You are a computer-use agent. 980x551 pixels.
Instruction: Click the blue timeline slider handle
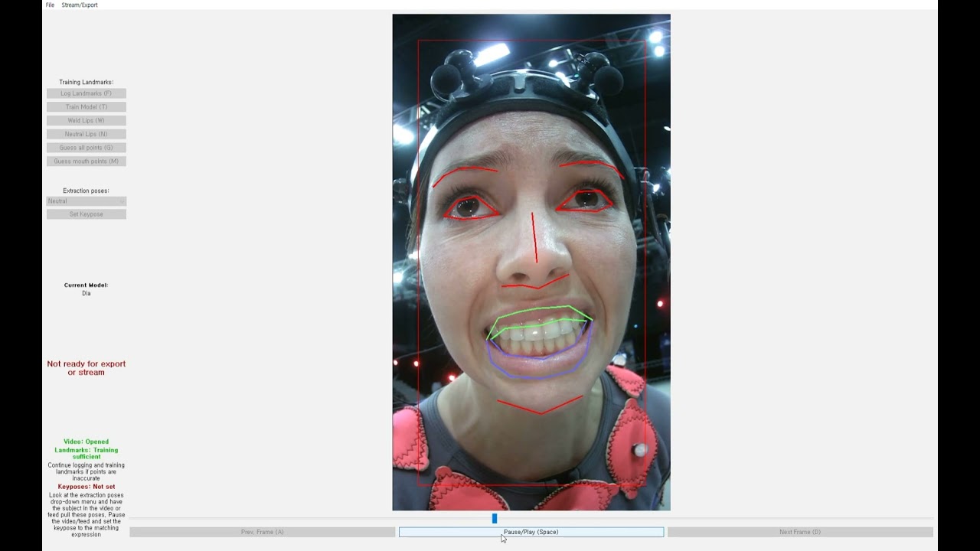[495, 518]
